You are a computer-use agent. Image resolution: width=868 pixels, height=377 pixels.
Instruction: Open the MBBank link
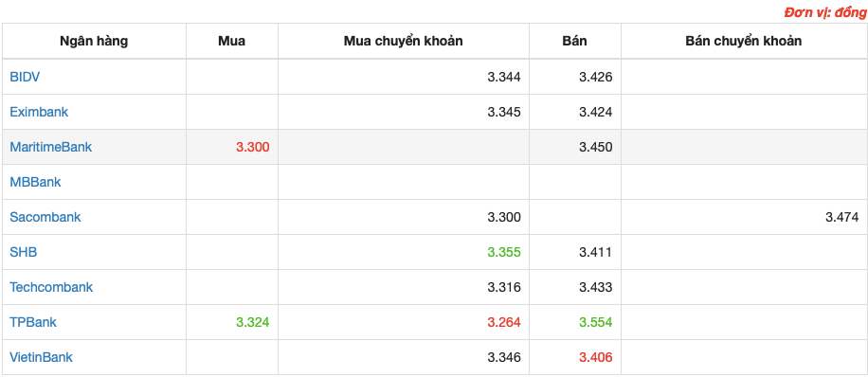35,182
